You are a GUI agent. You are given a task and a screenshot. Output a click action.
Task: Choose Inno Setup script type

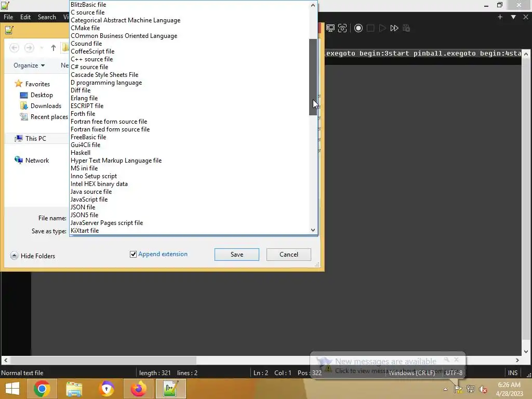click(189, 176)
